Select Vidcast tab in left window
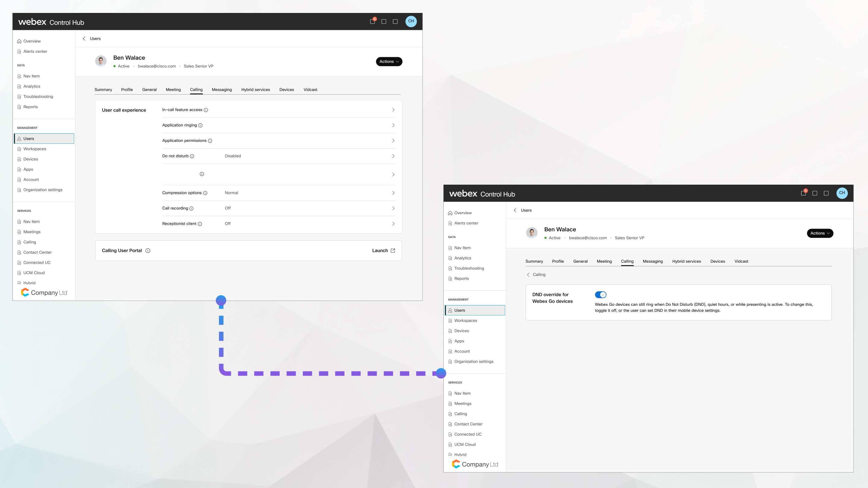868x488 pixels. click(310, 89)
